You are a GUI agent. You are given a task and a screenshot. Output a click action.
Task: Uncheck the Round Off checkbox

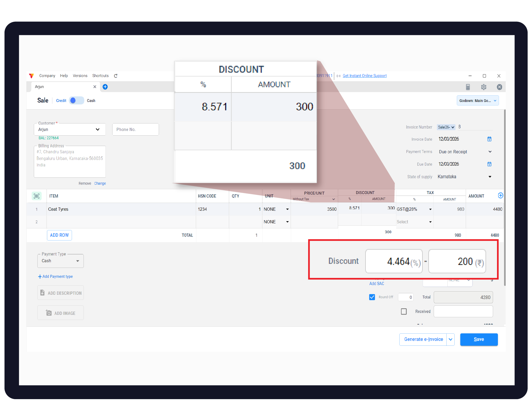tap(372, 297)
